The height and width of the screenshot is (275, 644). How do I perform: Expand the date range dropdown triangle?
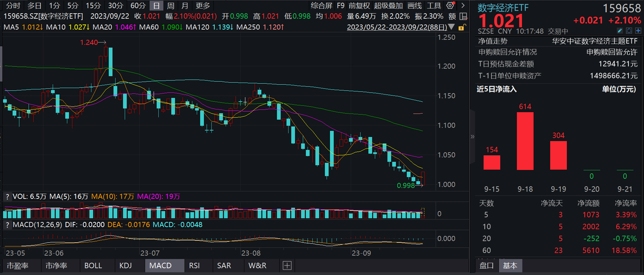452,27
